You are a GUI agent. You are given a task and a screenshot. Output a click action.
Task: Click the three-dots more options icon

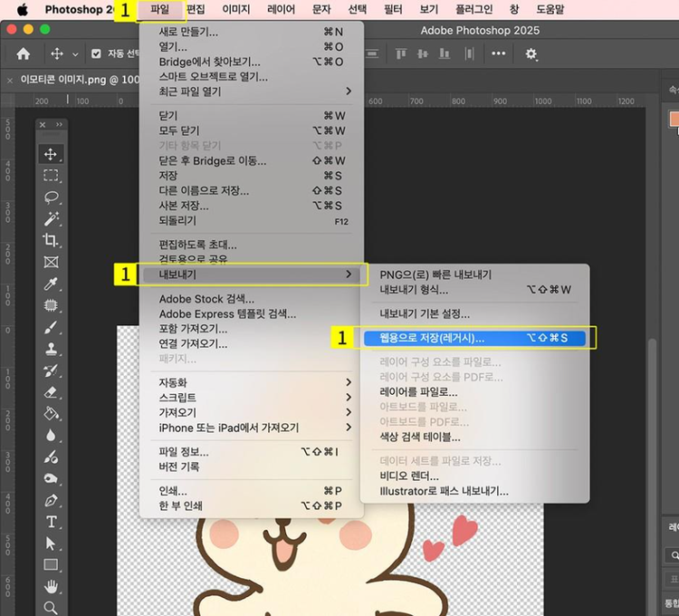[499, 53]
